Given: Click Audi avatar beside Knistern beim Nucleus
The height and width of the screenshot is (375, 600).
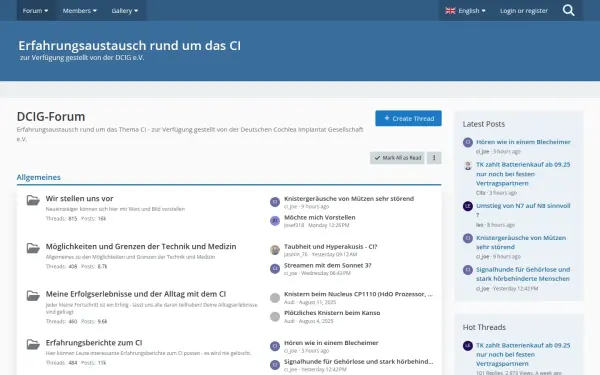Looking at the screenshot, I should click(275, 298).
